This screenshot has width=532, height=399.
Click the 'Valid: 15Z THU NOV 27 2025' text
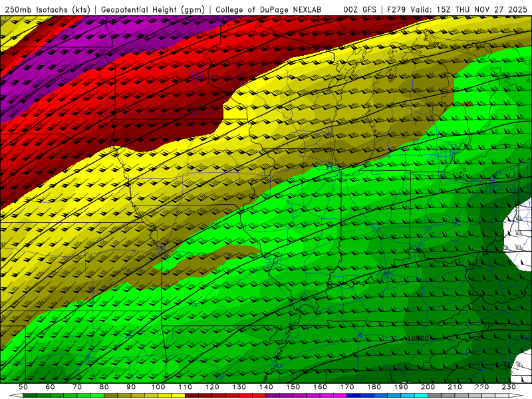pyautogui.click(x=469, y=10)
